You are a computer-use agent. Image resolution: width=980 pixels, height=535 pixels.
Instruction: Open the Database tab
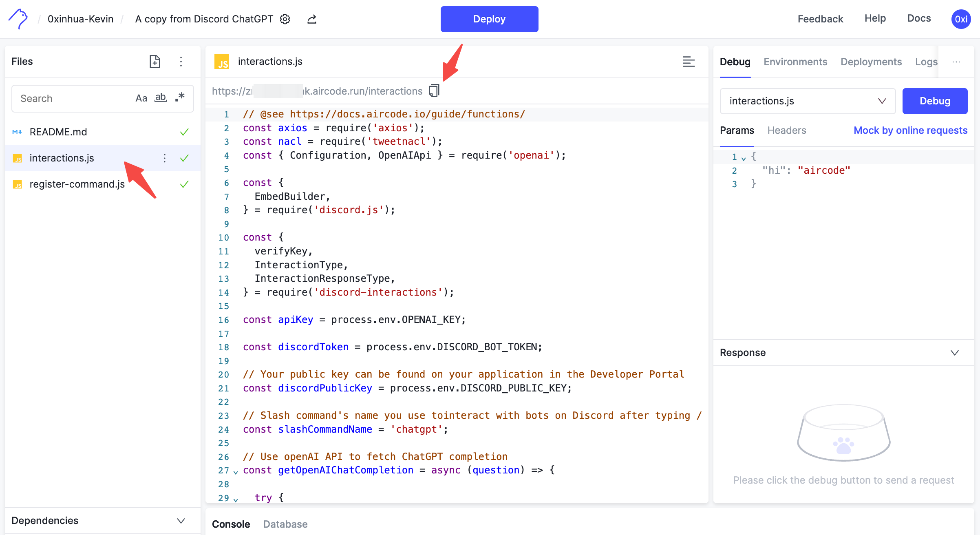[x=285, y=524]
